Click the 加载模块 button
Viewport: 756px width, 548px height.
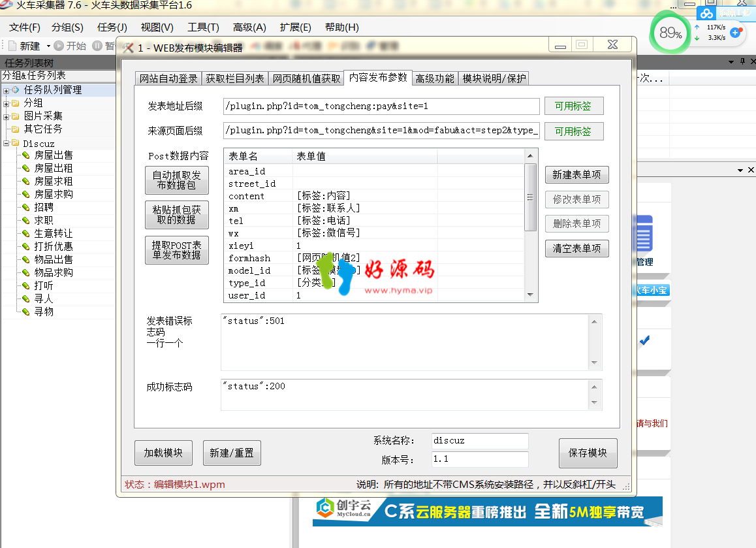pyautogui.click(x=163, y=453)
